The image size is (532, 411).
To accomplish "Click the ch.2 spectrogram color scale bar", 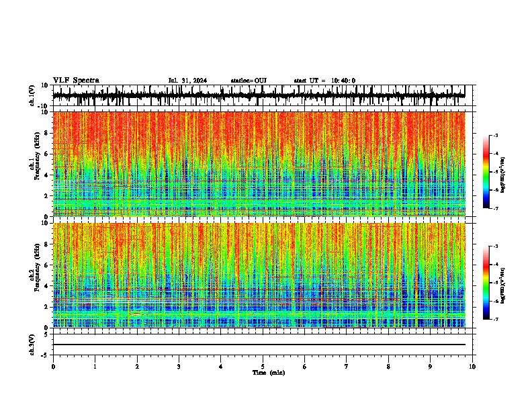I will [x=486, y=283].
